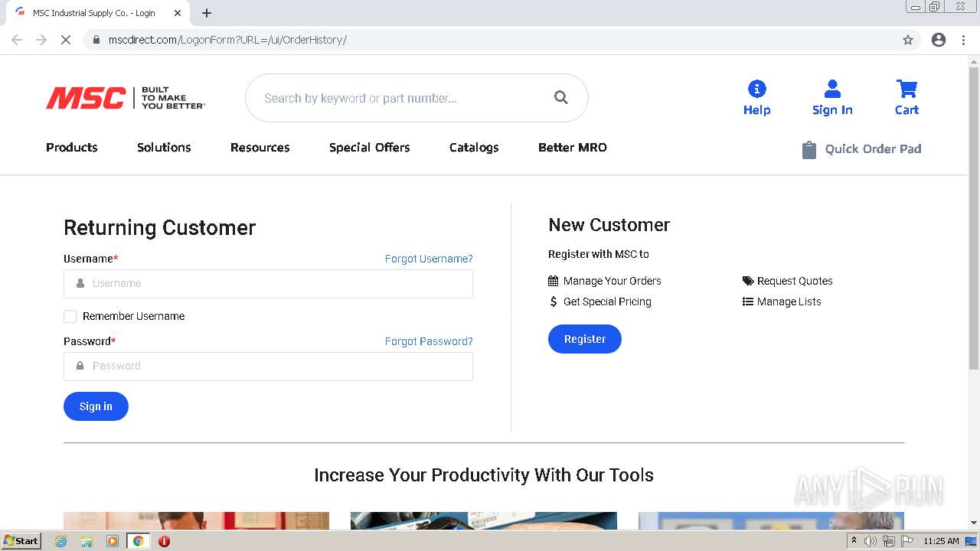Open the Quick Order Pad clipboard icon
The height and width of the screenshot is (551, 980).
tap(808, 149)
